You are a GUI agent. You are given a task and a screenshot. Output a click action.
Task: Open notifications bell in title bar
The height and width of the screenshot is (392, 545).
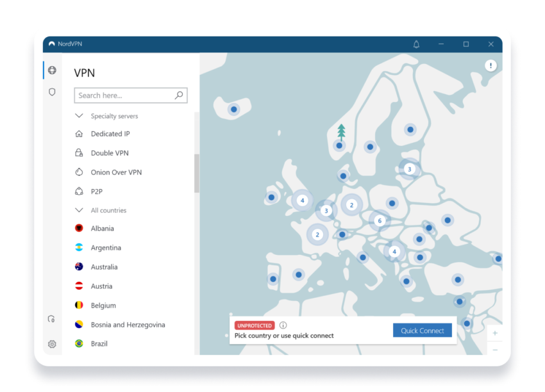pyautogui.click(x=416, y=44)
